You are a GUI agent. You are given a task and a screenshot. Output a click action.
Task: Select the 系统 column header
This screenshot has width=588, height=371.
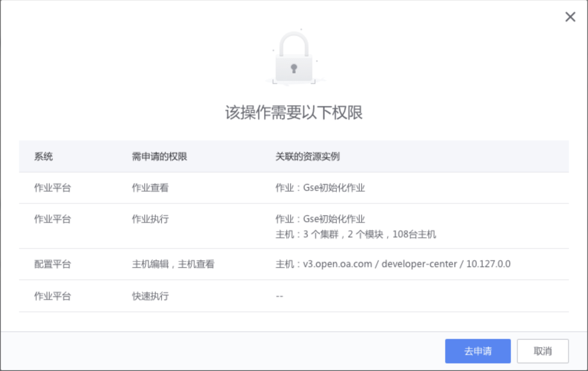[44, 156]
